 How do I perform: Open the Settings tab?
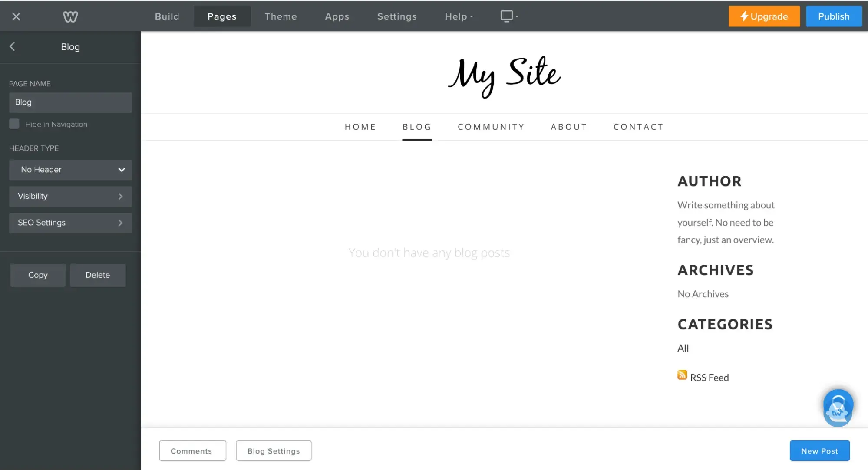pyautogui.click(x=397, y=16)
